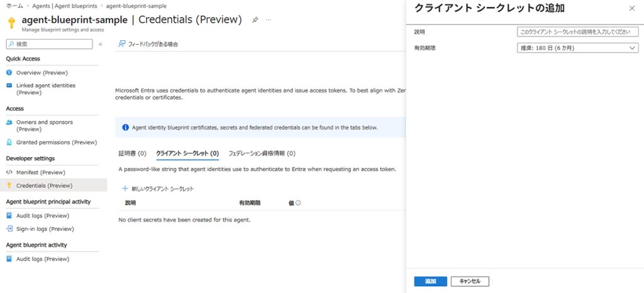This screenshot has height=293, width=644.
Task: Open Audit logs under Agent blueprint principal activity
Action: (x=43, y=216)
